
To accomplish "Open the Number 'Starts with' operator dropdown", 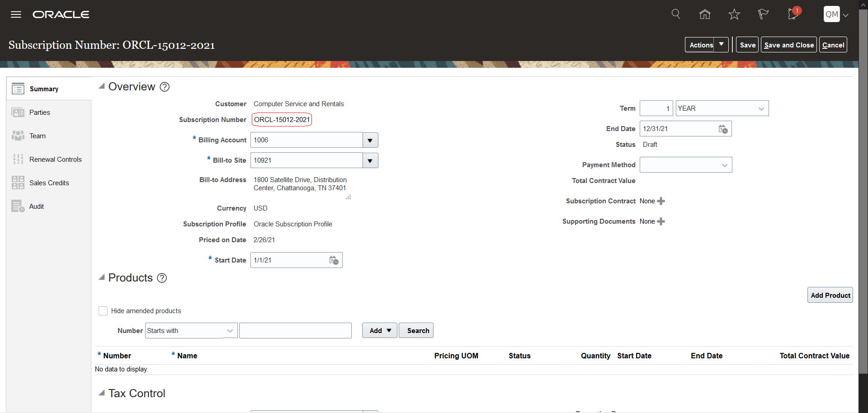I will [191, 330].
